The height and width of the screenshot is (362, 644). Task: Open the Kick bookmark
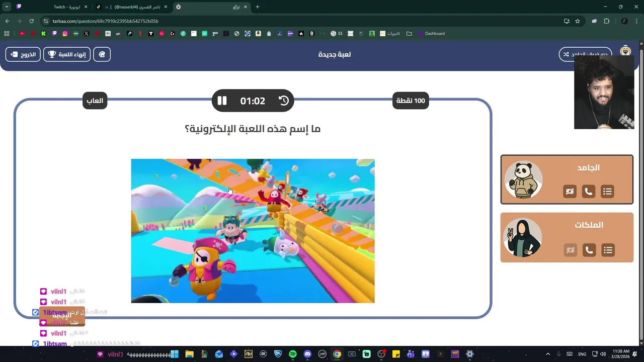(x=44, y=34)
